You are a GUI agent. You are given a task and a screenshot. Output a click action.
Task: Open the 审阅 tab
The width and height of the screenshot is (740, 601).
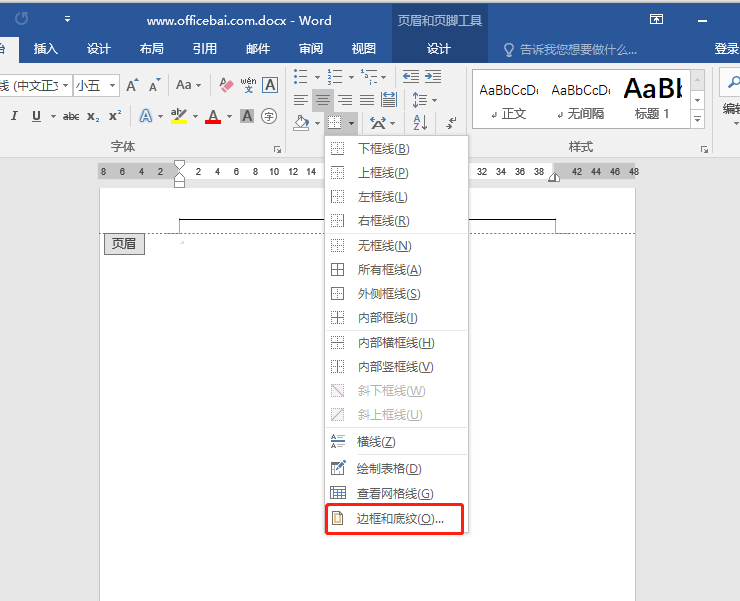[311, 49]
